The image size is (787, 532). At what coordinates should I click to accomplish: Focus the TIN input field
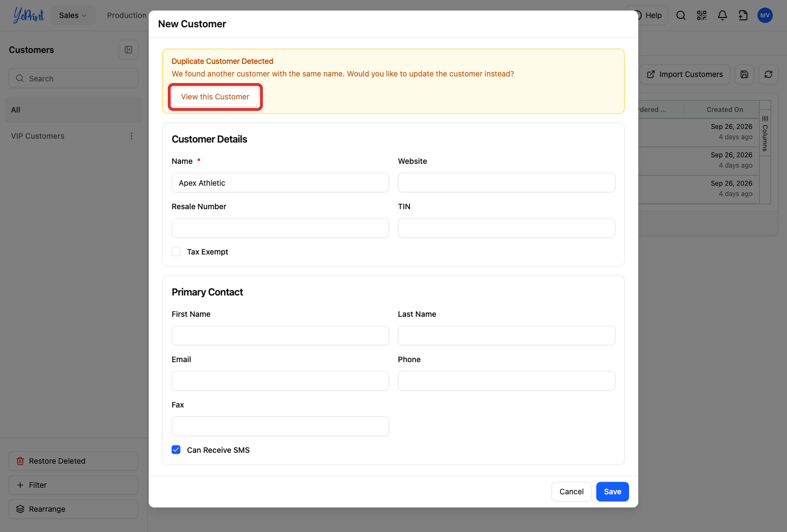507,228
